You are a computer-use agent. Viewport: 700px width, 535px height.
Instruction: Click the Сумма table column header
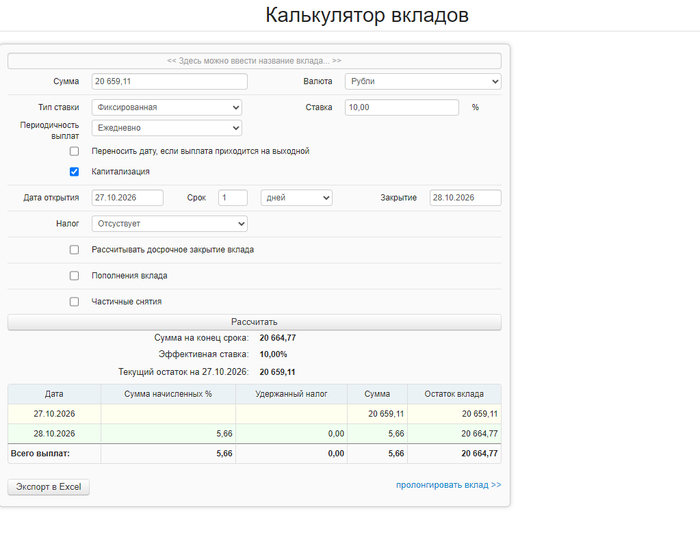[377, 394]
